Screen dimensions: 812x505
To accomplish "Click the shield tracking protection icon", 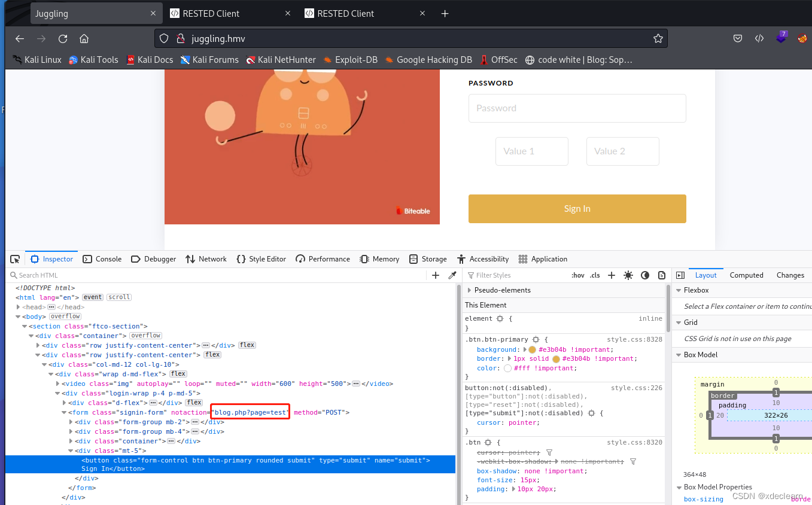I will [164, 39].
